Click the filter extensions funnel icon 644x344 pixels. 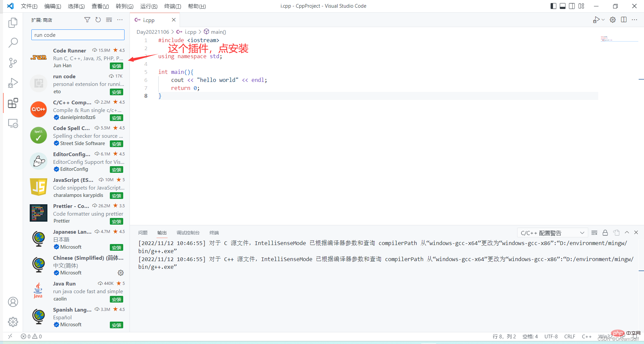point(87,20)
